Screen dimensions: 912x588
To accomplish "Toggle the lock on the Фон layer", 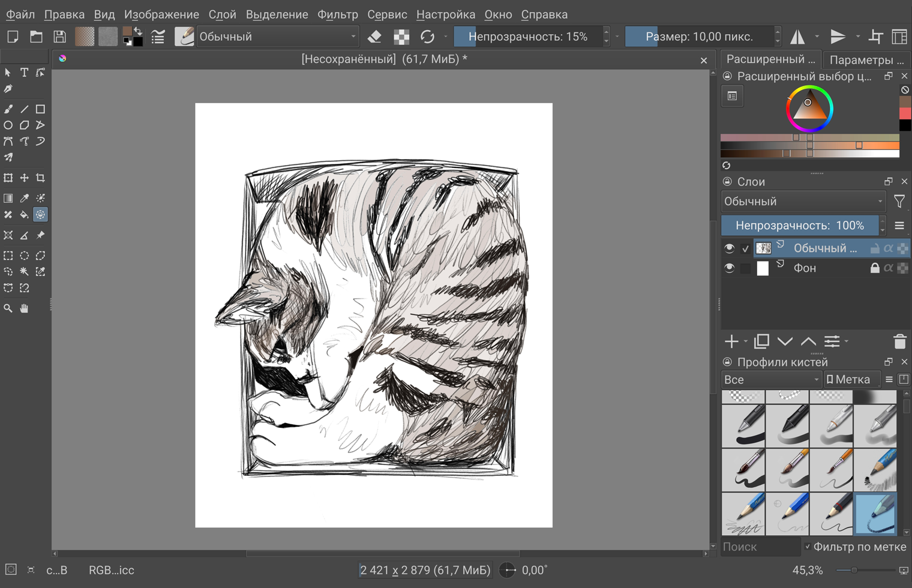I will click(874, 268).
